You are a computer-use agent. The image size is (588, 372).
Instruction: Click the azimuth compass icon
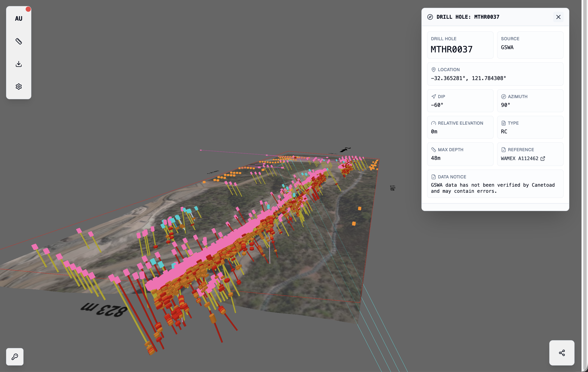tap(503, 96)
